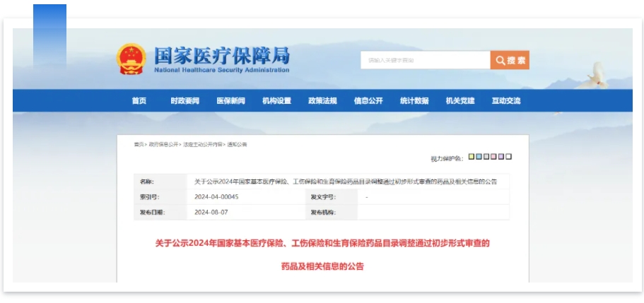Click the national emblem logo
644x303 pixels.
(x=131, y=59)
